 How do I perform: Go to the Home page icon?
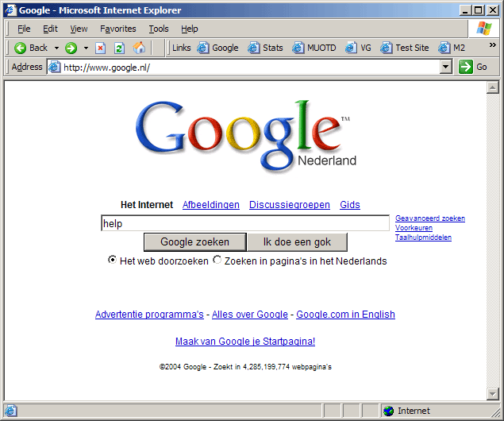pyautogui.click(x=140, y=48)
